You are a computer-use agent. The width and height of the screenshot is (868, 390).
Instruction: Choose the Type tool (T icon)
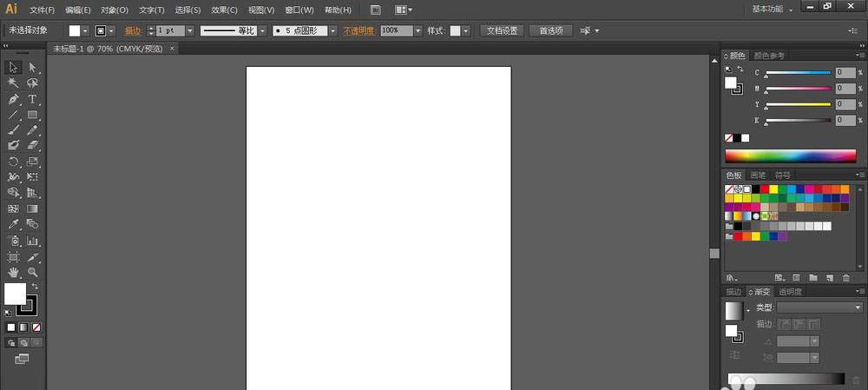click(x=32, y=99)
